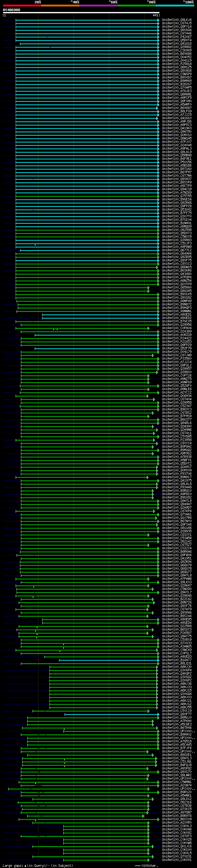This screenshot has height=868, width=197.
Task: Select hit label UniRef100_Q06H34
Action: [x=177, y=396]
